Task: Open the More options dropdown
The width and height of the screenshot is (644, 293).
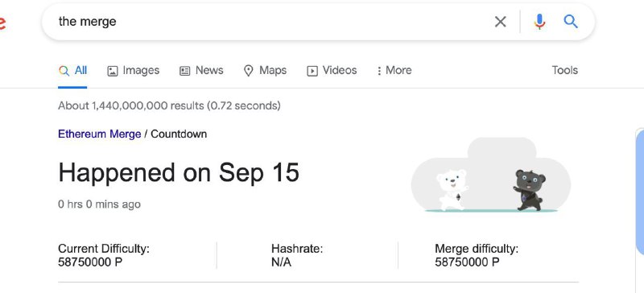Action: coord(394,70)
